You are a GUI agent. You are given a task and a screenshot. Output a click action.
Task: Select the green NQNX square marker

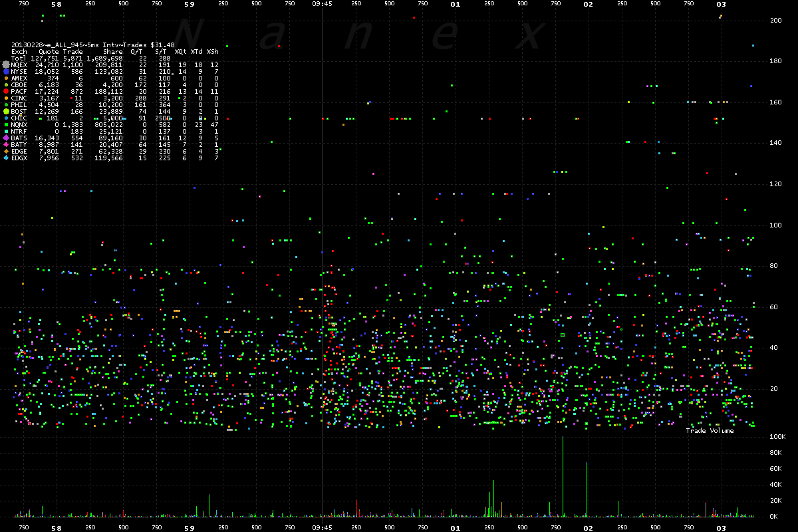(6, 124)
